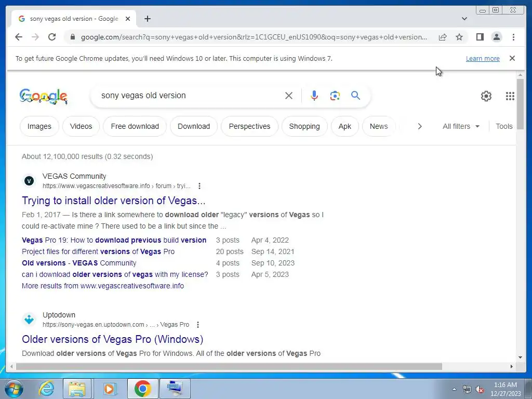Open Trying to install older version result
Screen dimensions: 532x399
point(114,201)
